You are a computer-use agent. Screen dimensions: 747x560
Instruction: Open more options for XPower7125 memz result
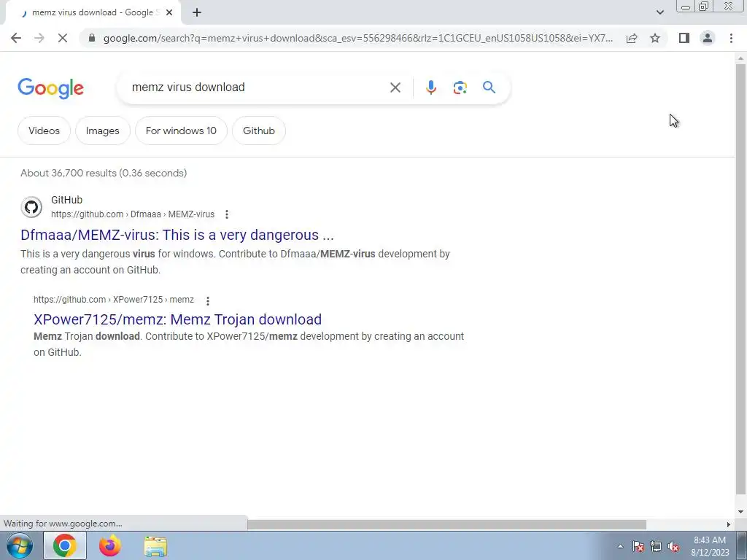(x=208, y=300)
